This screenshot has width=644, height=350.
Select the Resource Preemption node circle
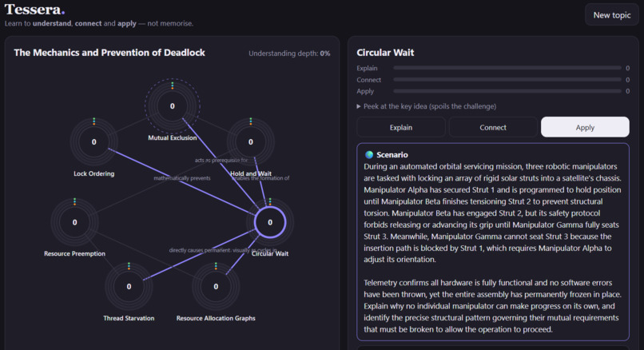click(x=74, y=222)
